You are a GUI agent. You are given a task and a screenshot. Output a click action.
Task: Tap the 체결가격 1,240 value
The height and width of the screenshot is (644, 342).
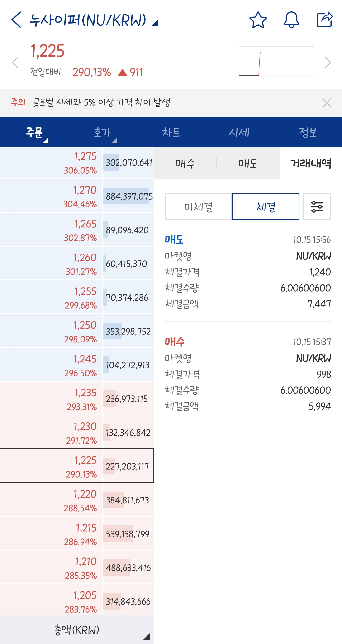pyautogui.click(x=320, y=272)
